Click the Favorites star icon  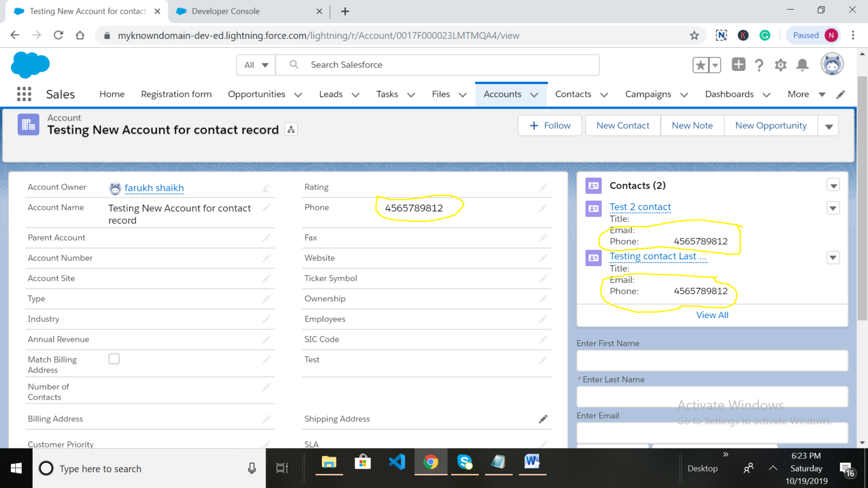tap(702, 64)
